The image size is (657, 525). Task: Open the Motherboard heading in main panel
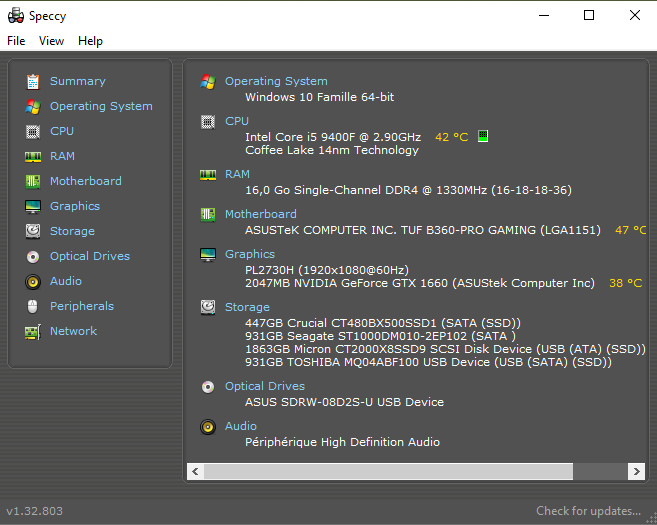click(x=260, y=214)
